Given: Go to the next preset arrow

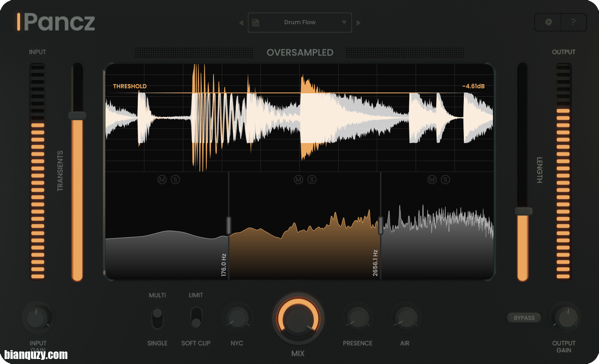Looking at the screenshot, I should 358,23.
